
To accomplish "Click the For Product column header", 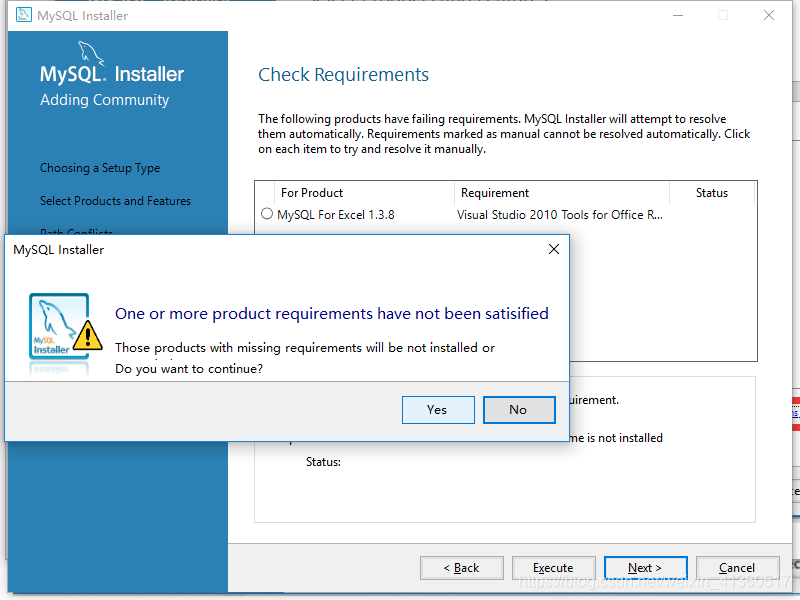I will click(x=364, y=193).
